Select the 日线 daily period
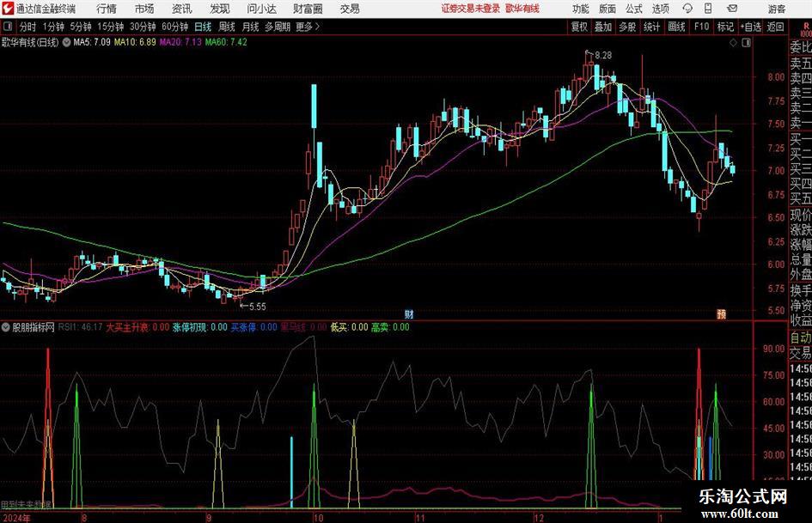 pyautogui.click(x=203, y=27)
